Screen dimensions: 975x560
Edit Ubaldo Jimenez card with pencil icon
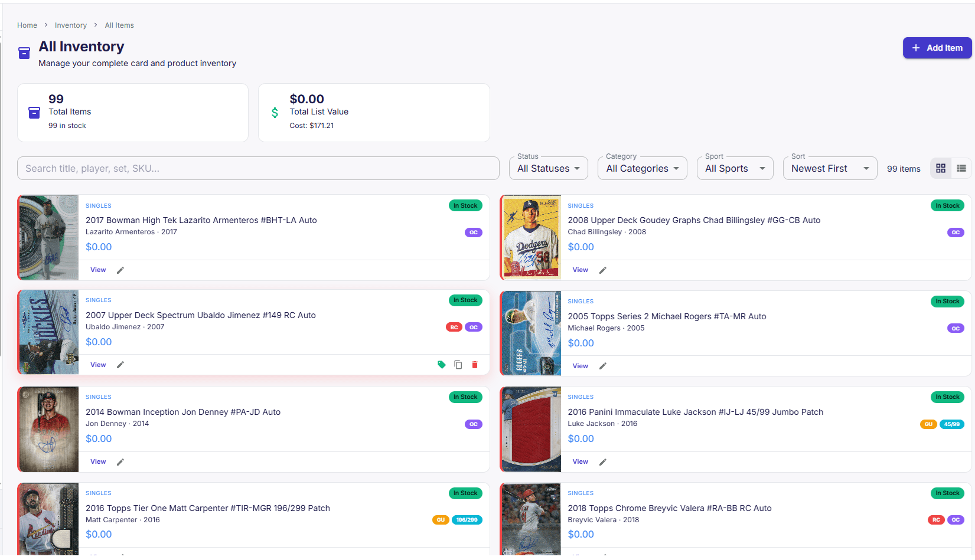[120, 365]
